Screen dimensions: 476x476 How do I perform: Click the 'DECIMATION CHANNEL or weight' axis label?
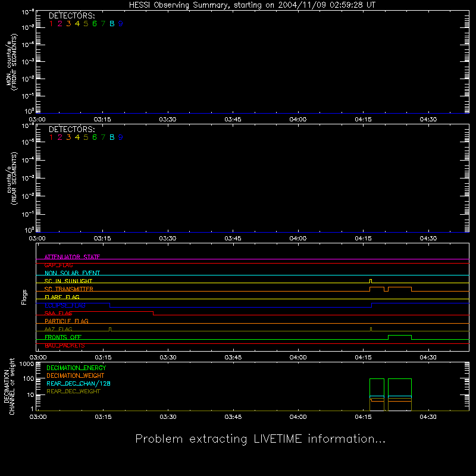coord(9,386)
